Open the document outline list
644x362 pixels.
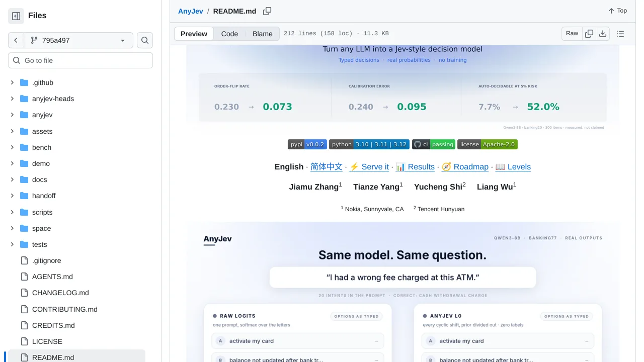tap(620, 34)
